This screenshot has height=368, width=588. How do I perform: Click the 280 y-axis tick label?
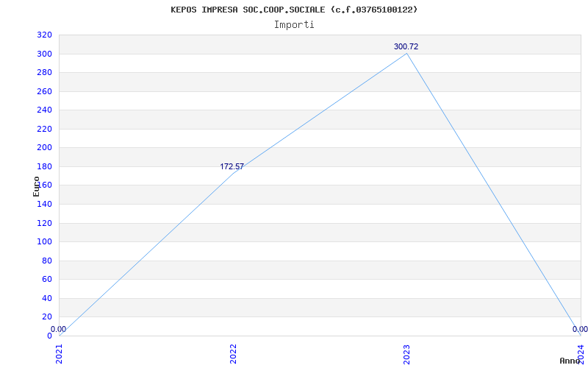(x=44, y=72)
